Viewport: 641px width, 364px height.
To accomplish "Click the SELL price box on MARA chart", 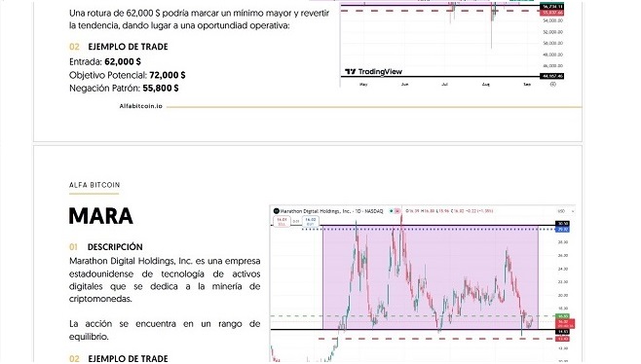I will pyautogui.click(x=282, y=222).
